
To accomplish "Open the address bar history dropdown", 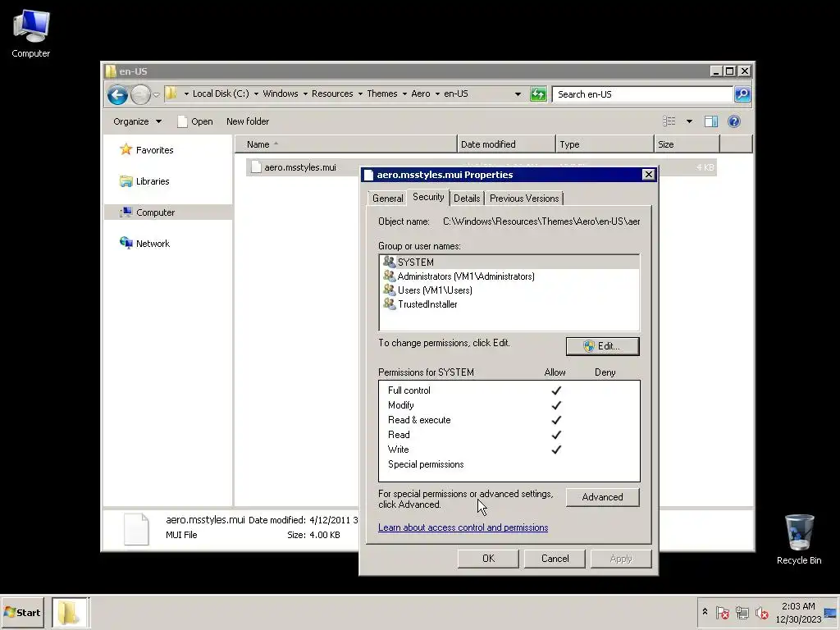I will 518,94.
